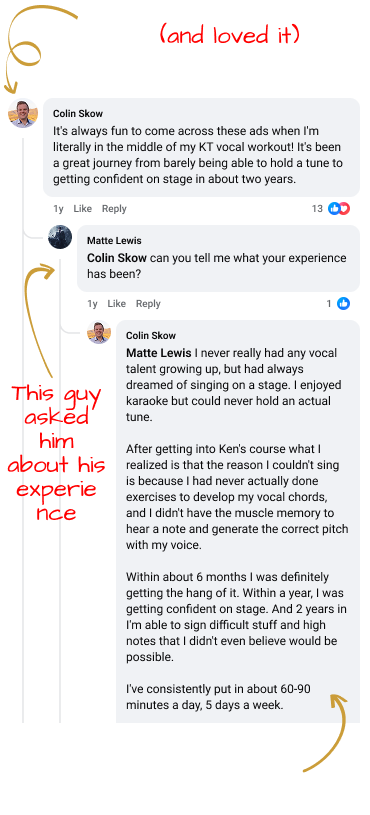
Task: Click Matte Lewis's dark avatar
Action: 60,237
